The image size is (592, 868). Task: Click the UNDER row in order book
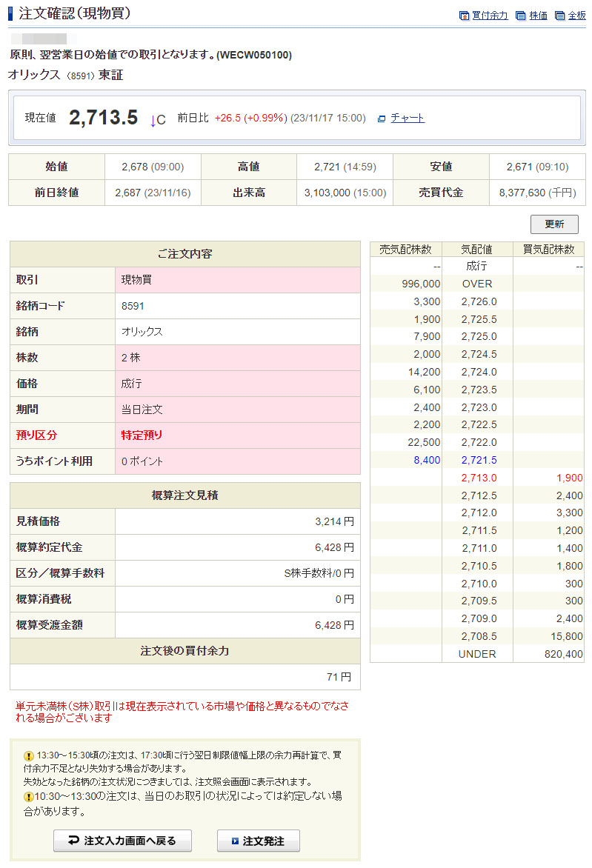[x=477, y=654]
